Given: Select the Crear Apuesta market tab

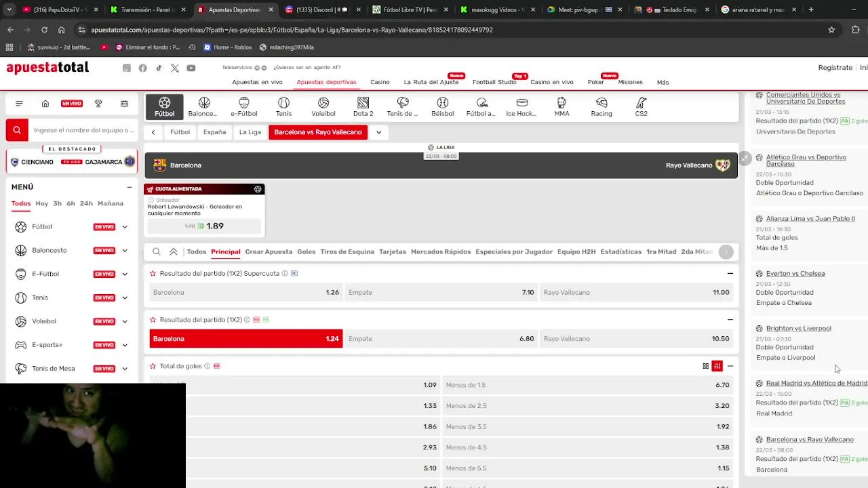Looking at the screenshot, I should tap(269, 251).
